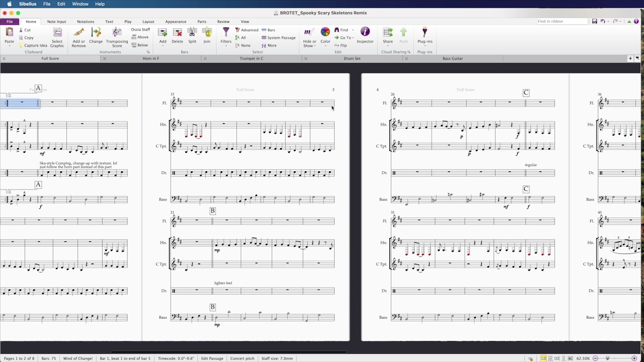
Task: Delete bars using the Delete icon
Action: [177, 33]
